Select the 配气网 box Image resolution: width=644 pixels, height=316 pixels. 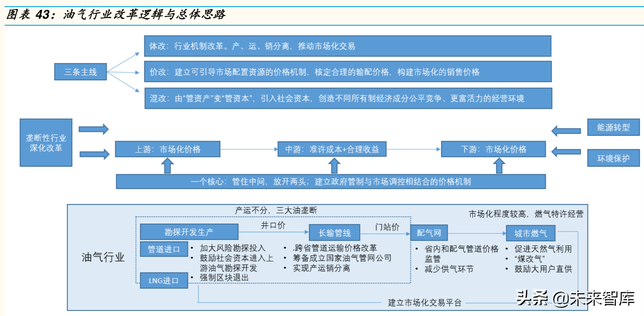(x=429, y=233)
